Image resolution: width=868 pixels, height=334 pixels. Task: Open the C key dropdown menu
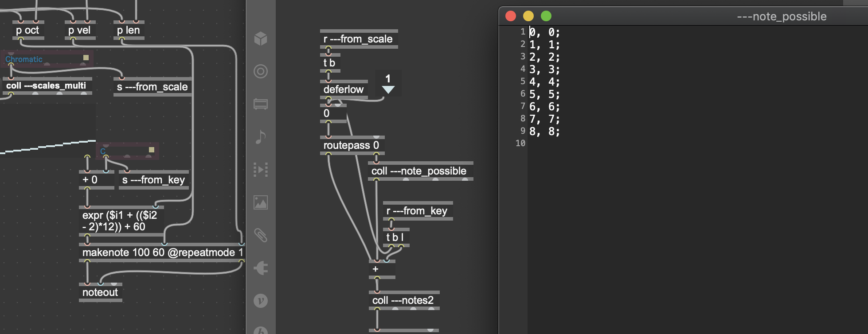pyautogui.click(x=127, y=151)
